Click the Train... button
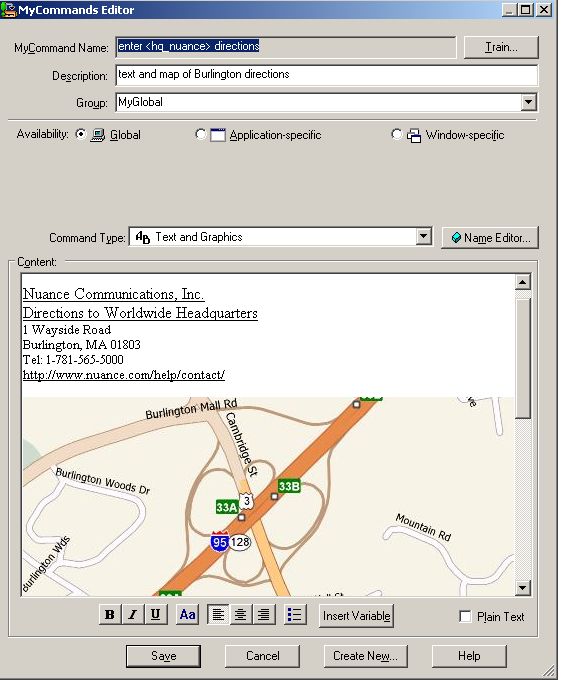Image resolution: width=563 pixels, height=680 pixels. (501, 47)
